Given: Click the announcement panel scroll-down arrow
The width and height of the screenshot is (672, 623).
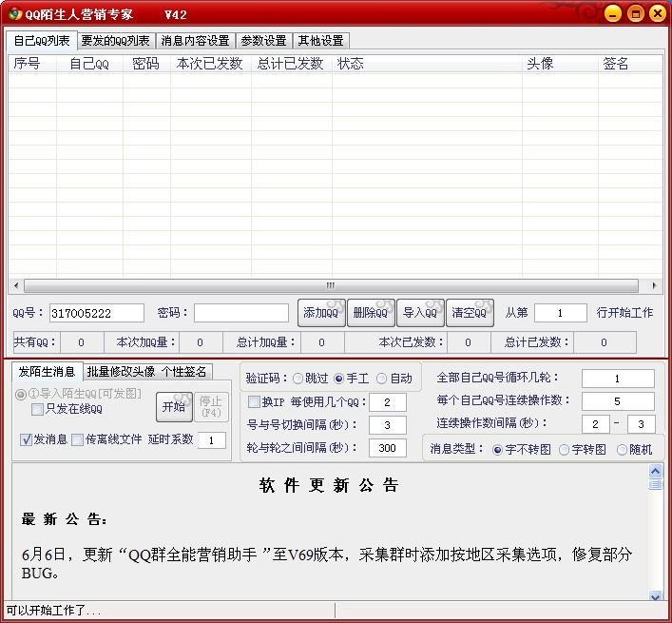Looking at the screenshot, I should pos(655,596).
